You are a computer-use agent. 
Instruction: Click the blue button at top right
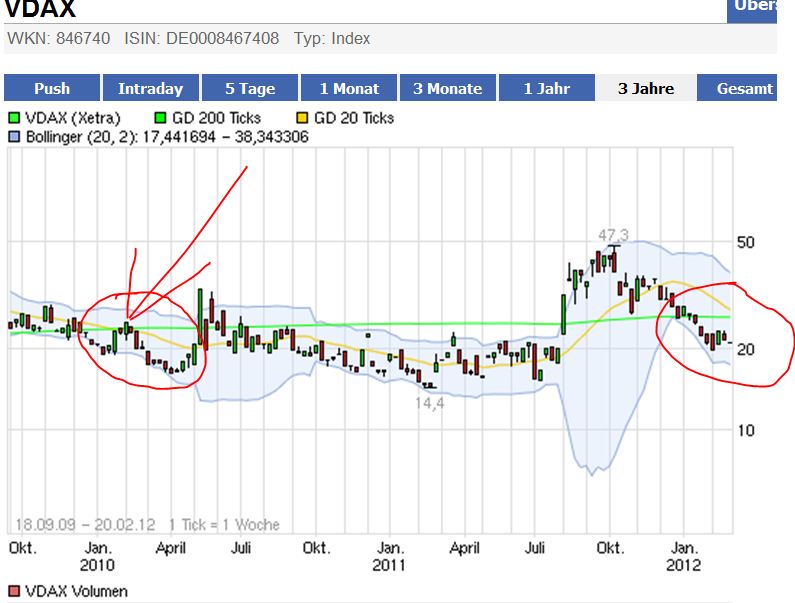pos(752,10)
